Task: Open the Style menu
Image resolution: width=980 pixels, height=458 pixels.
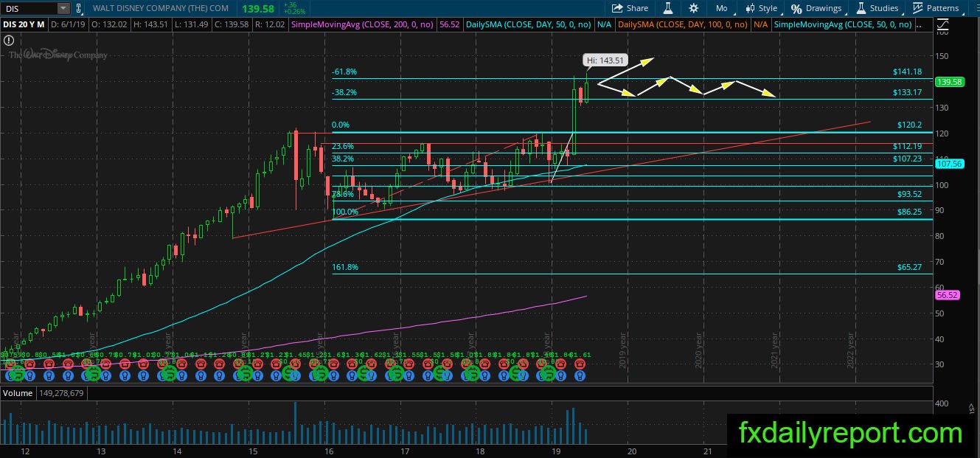Action: point(762,8)
